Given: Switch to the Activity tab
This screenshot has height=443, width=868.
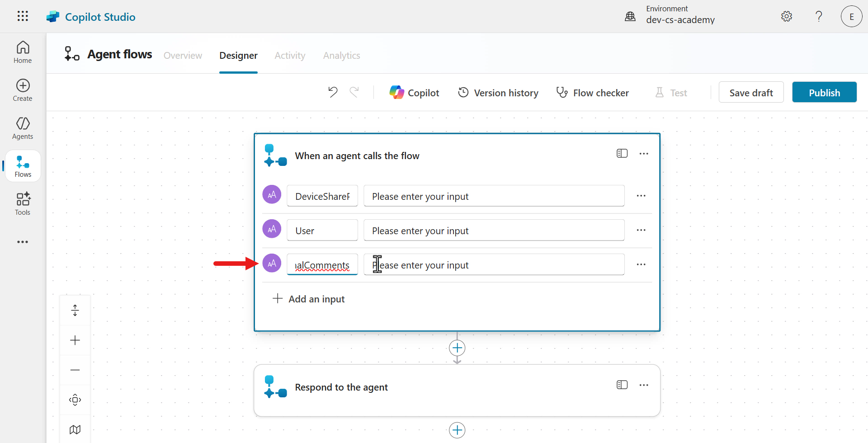Looking at the screenshot, I should click(x=289, y=55).
